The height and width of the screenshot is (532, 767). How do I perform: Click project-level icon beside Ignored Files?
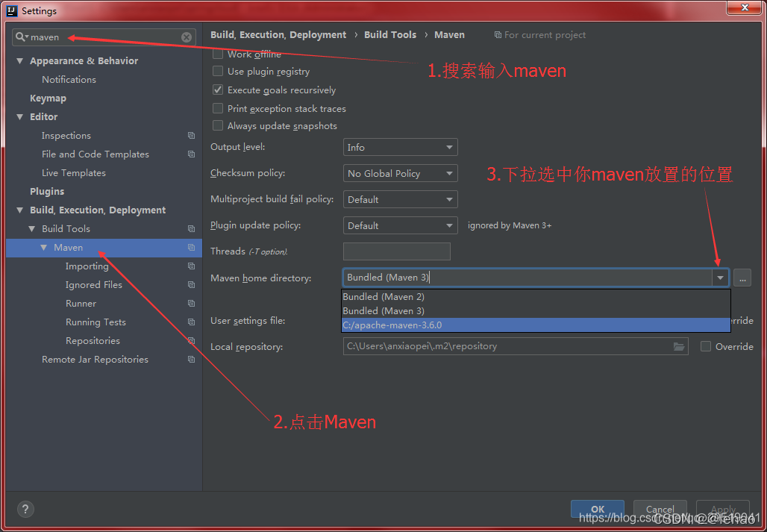pyautogui.click(x=191, y=284)
